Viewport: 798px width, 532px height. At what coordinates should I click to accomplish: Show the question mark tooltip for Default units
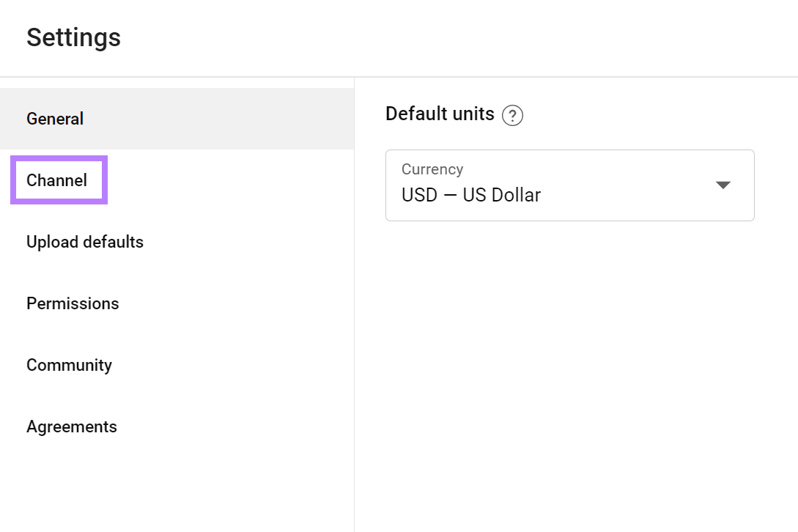(513, 116)
